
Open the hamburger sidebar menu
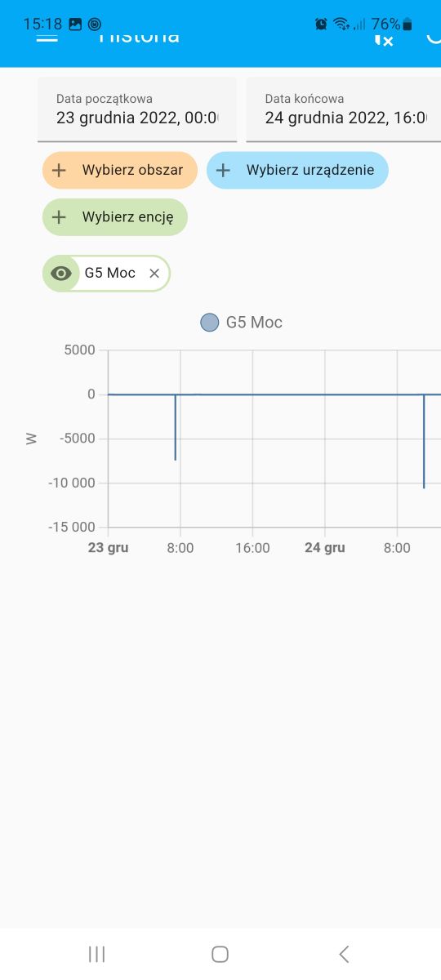tap(47, 37)
